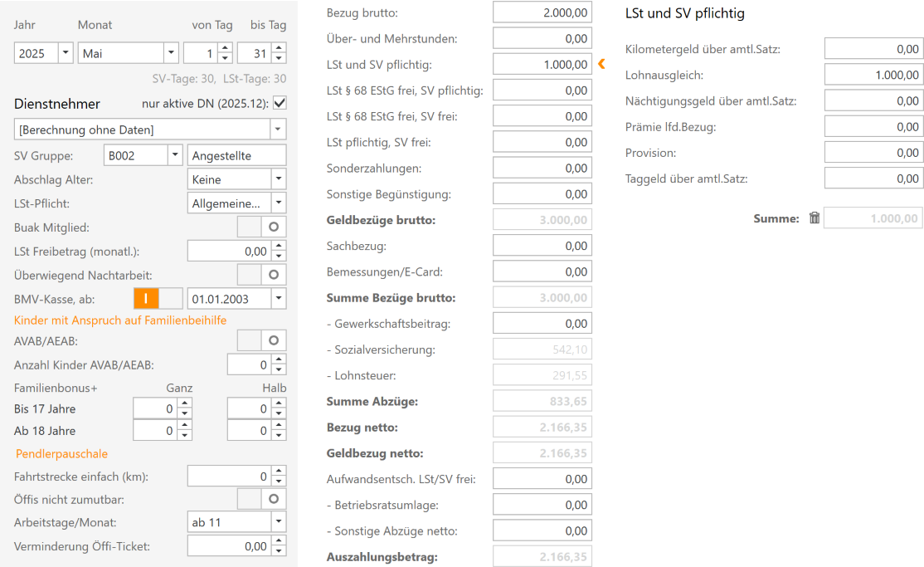Raise the LSt Freibetrag monthly amount

click(x=279, y=246)
